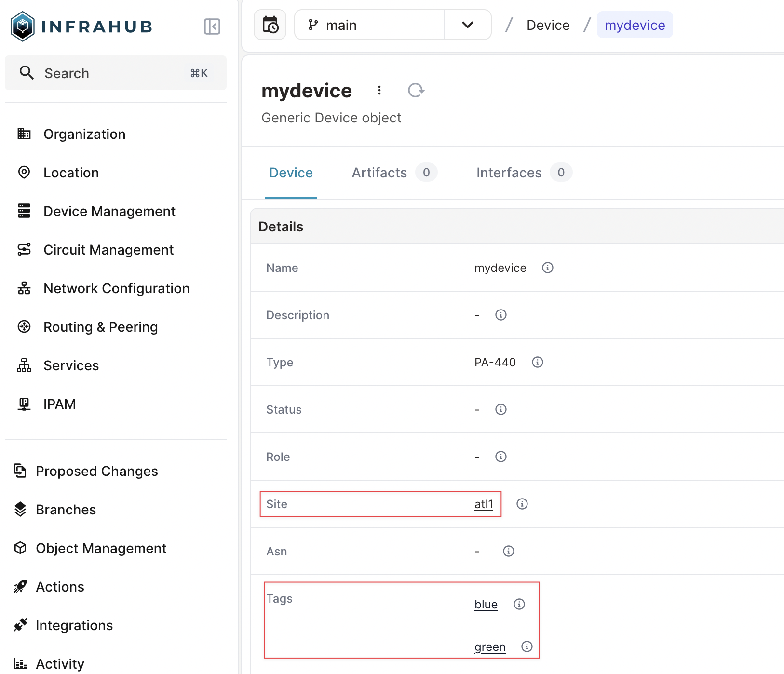Click the Generic Device object subtitle
The height and width of the screenshot is (674, 784).
point(331,118)
